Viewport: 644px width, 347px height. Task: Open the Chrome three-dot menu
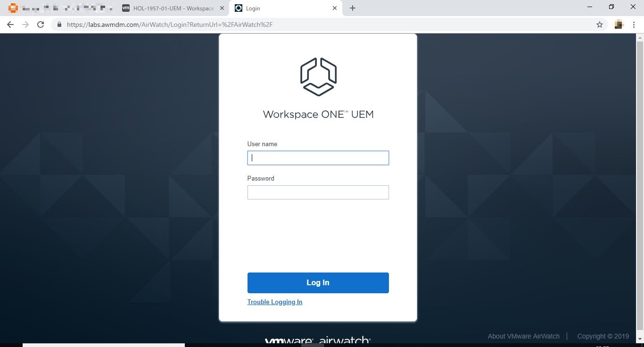click(x=635, y=25)
